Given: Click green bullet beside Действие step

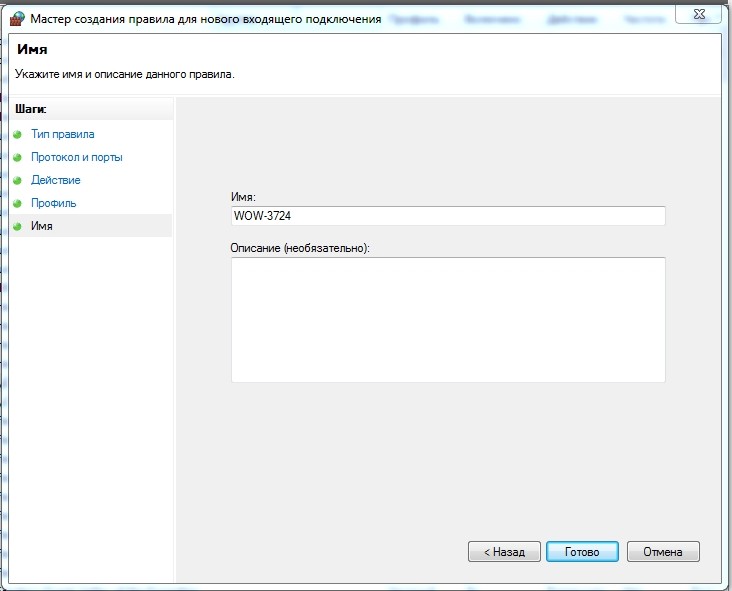Looking at the screenshot, I should 18,181.
